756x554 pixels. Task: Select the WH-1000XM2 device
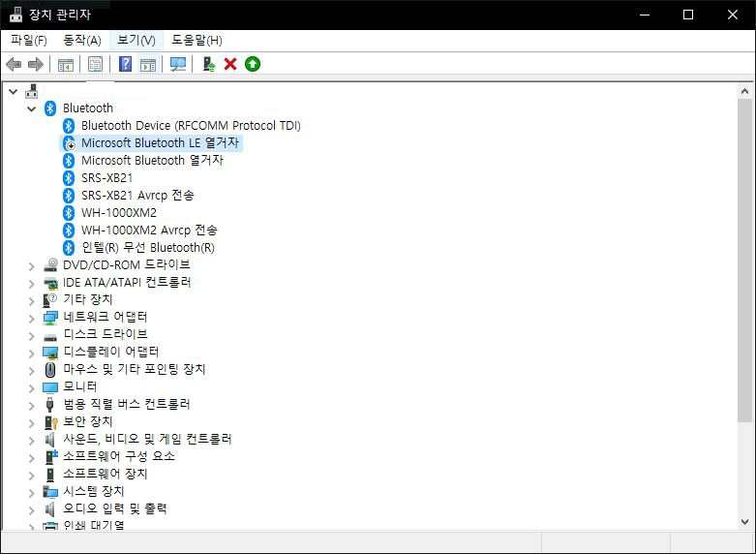point(119,212)
